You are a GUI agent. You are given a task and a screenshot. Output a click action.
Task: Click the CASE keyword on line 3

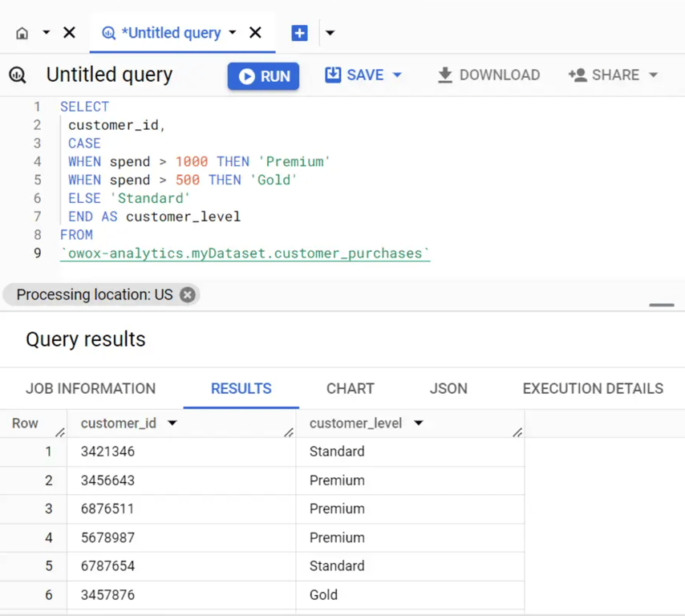click(x=84, y=144)
